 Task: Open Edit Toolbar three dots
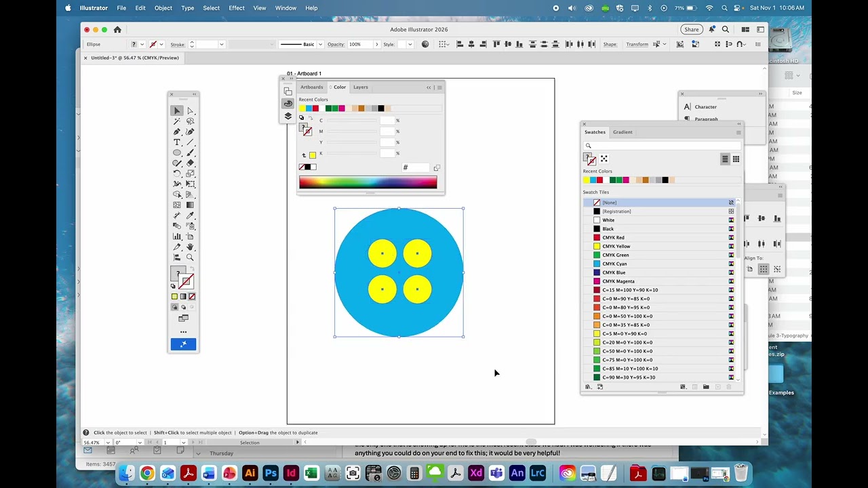[183, 332]
